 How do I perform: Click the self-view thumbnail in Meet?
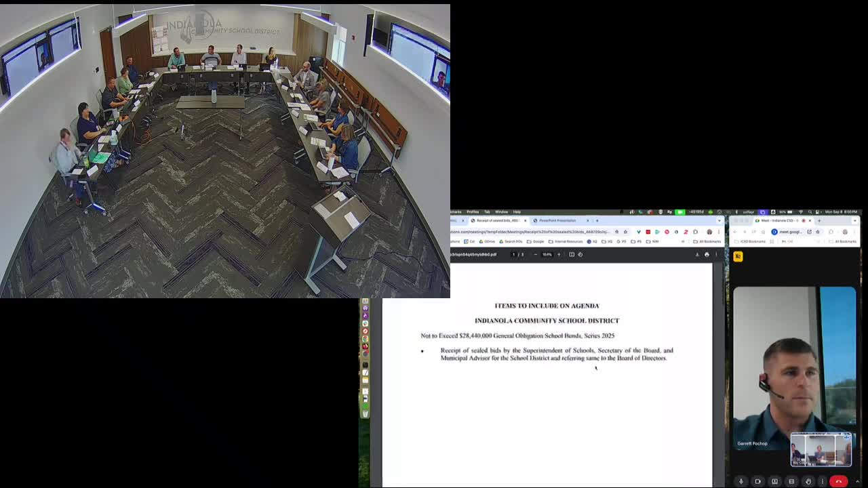click(x=821, y=450)
